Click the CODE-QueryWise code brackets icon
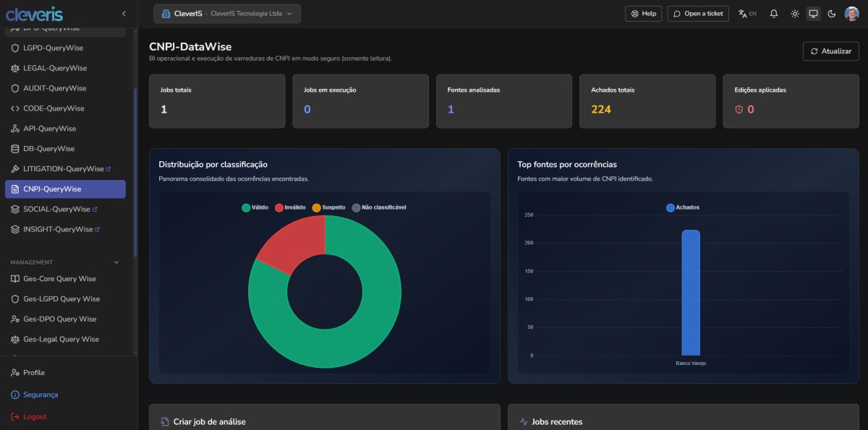 pos(16,108)
